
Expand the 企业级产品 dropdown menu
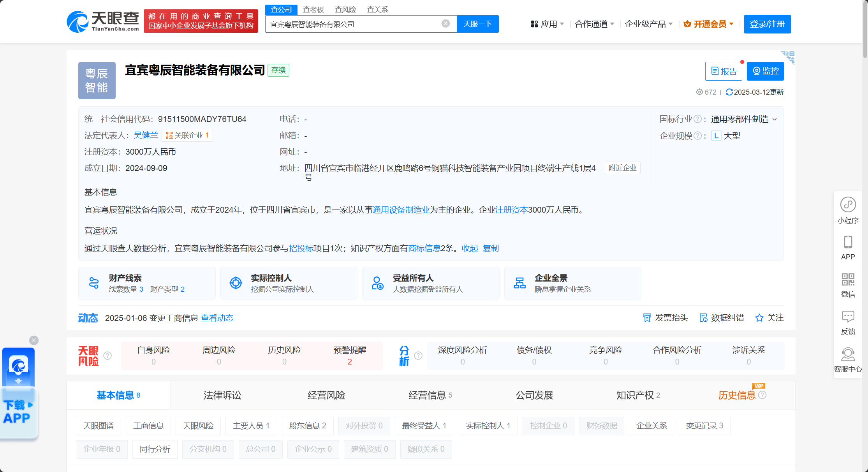pos(649,24)
